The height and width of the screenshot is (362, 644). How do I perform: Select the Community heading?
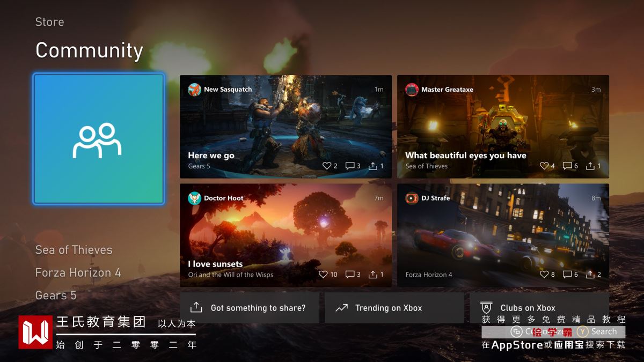click(89, 50)
